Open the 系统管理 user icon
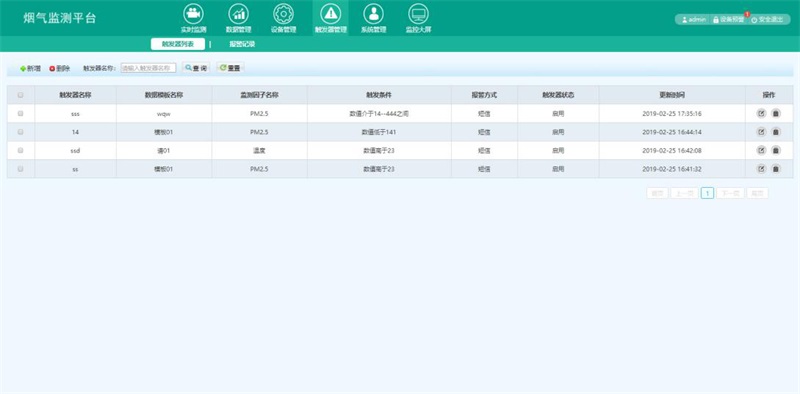The height and width of the screenshot is (394, 800). 373,14
